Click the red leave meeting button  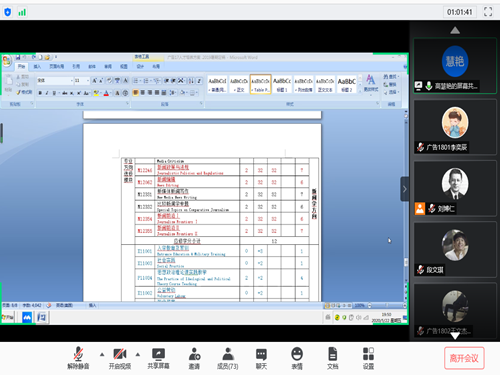click(x=464, y=358)
